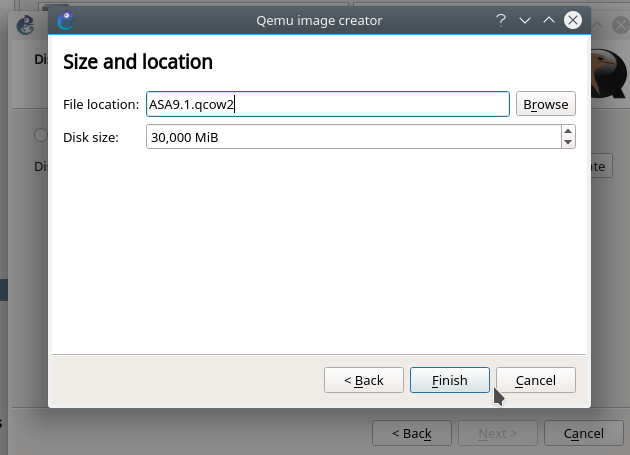Click the partially hidden Create button
This screenshot has height=455, width=630.
click(x=600, y=167)
